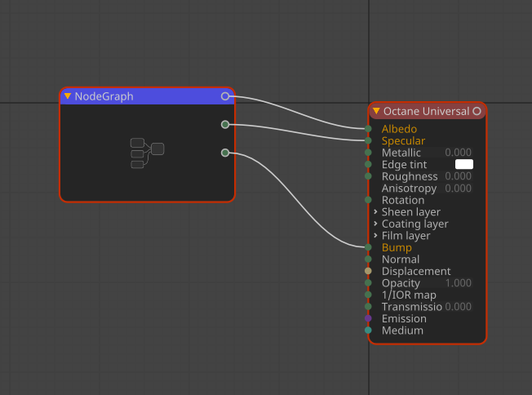Viewport: 532px width, 395px height.
Task: Click the Transmission input pin
Action: [x=368, y=306]
